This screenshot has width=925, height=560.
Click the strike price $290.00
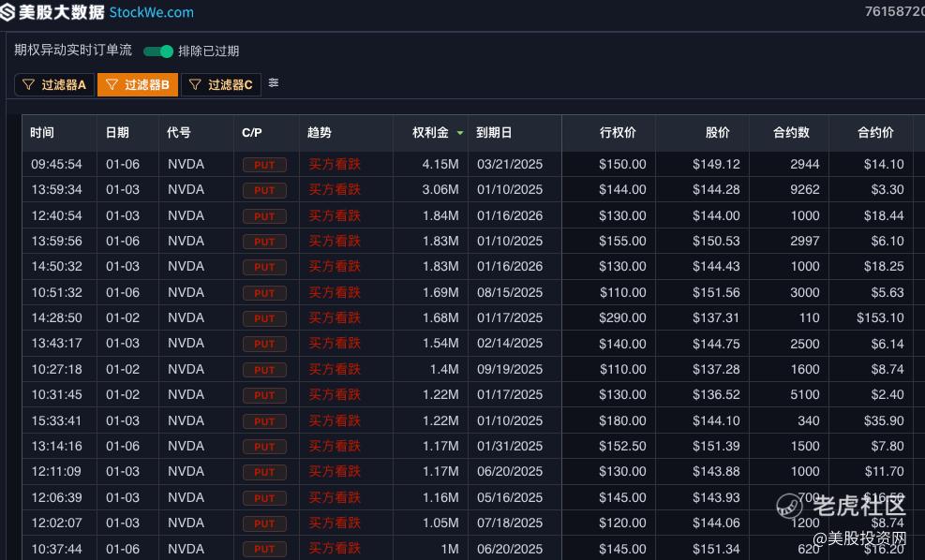[x=622, y=317]
